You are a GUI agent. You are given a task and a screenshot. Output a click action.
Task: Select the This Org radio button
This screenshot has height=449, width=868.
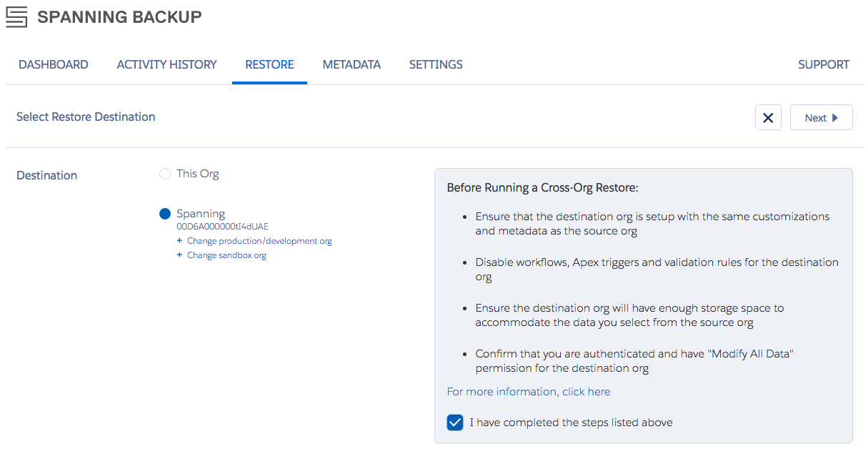click(x=165, y=174)
